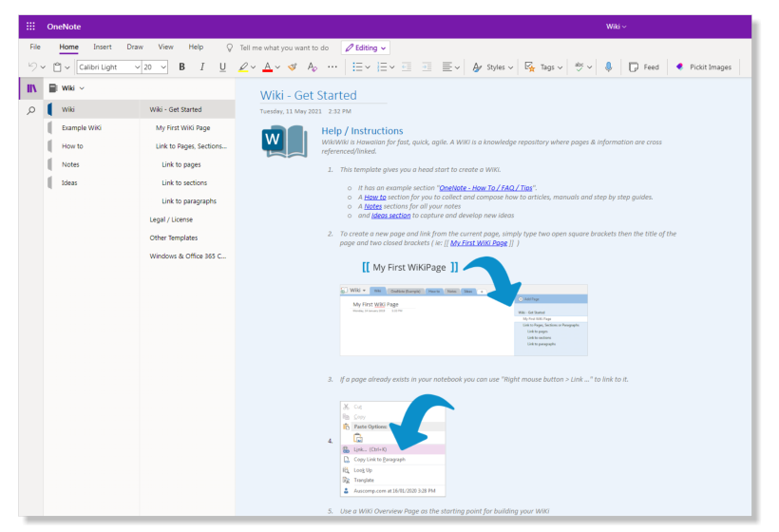Click the notebook icon beside Wiki

(x=52, y=88)
